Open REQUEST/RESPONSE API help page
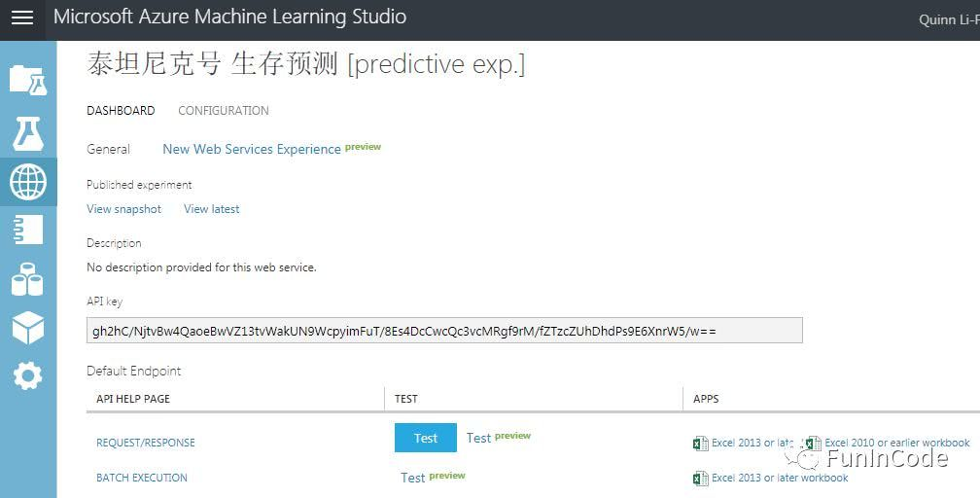Viewport: 980px width, 498px height. coord(146,443)
